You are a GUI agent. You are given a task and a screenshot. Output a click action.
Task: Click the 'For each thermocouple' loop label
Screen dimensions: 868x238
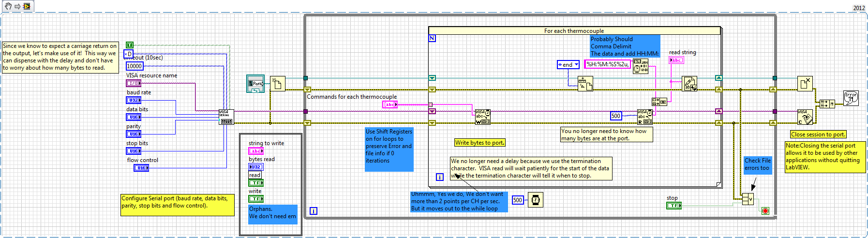point(574,30)
